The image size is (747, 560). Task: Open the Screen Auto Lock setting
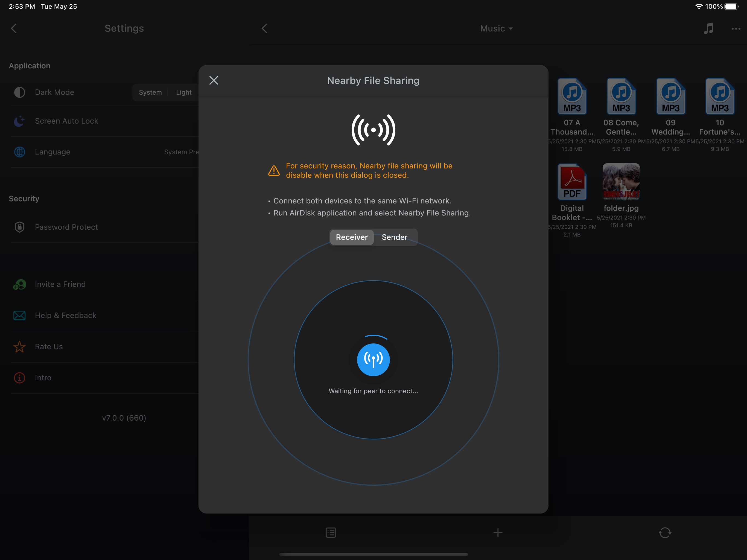click(66, 121)
